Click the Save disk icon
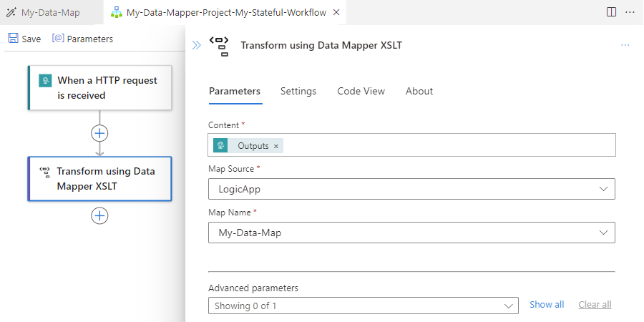 click(14, 39)
